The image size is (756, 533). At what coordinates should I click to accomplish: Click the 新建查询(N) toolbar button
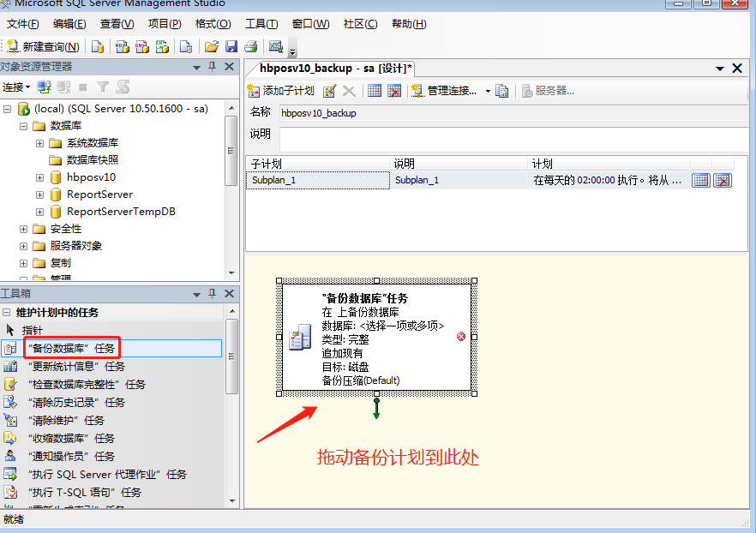tap(43, 47)
